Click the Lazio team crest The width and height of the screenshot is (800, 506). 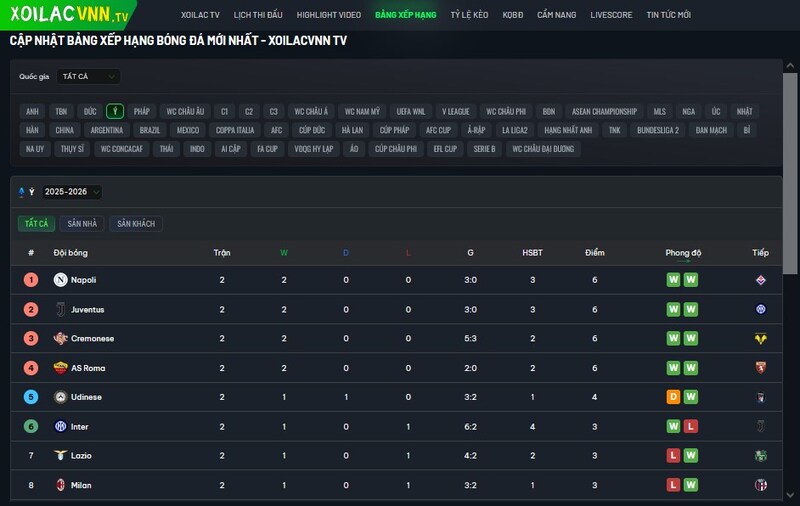[x=61, y=456]
